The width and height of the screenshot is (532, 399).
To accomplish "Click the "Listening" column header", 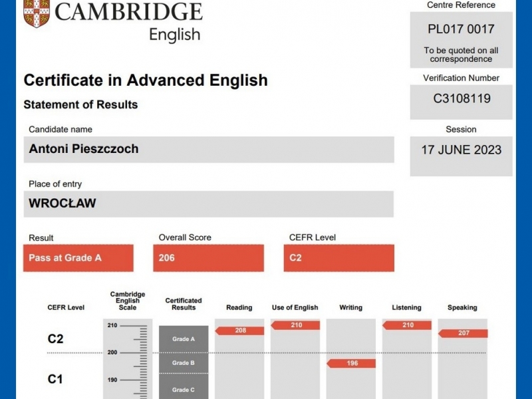I will [406, 308].
